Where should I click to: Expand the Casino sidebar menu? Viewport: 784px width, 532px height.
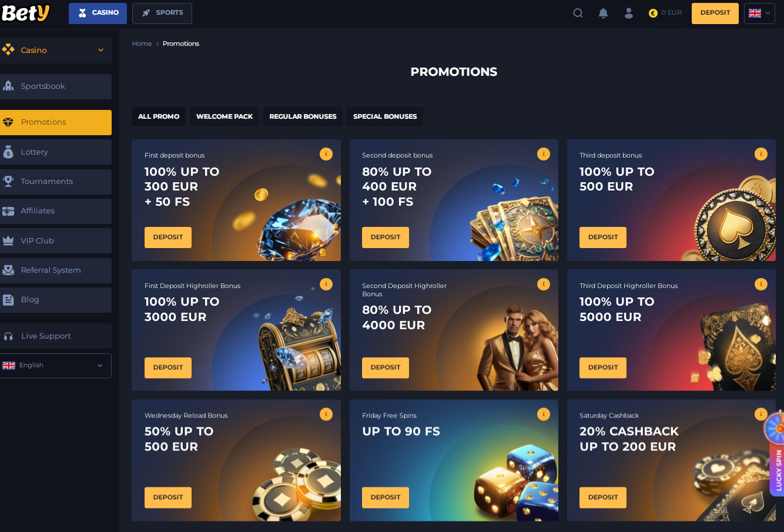[56, 51]
